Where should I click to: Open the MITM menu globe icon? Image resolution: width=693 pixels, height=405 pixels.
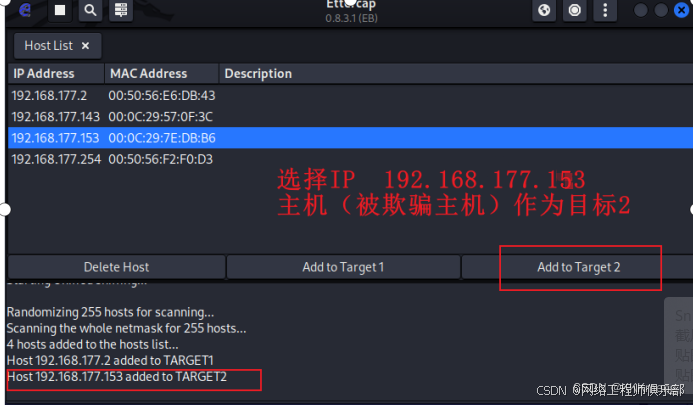click(x=544, y=10)
